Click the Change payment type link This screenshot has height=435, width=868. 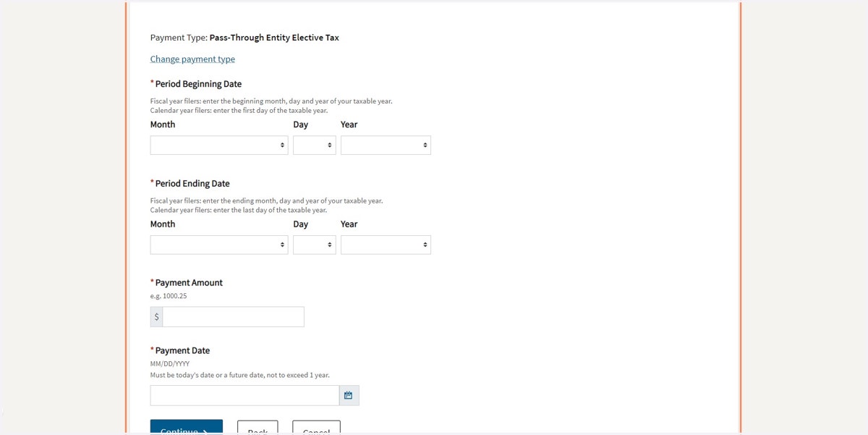(x=192, y=59)
